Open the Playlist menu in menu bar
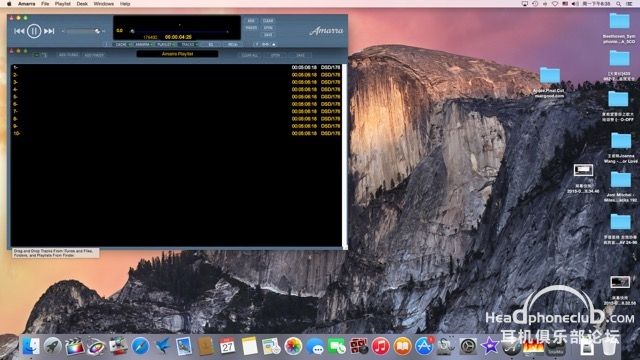The image size is (640, 360). (62, 4)
